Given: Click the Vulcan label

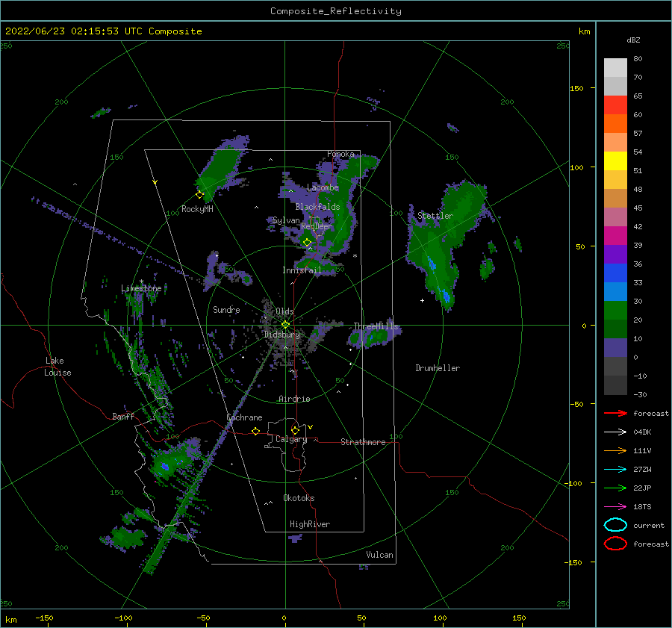Looking at the screenshot, I should click(379, 555).
